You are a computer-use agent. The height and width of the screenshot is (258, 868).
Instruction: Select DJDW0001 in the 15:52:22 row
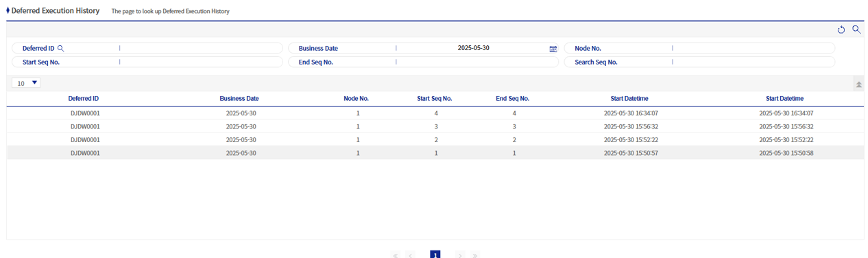pyautogui.click(x=85, y=140)
